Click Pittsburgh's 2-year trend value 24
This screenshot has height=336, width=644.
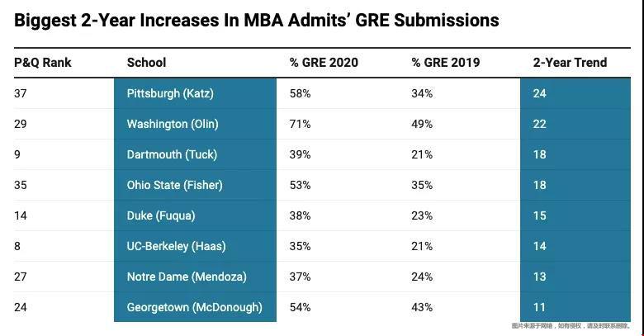coord(539,93)
